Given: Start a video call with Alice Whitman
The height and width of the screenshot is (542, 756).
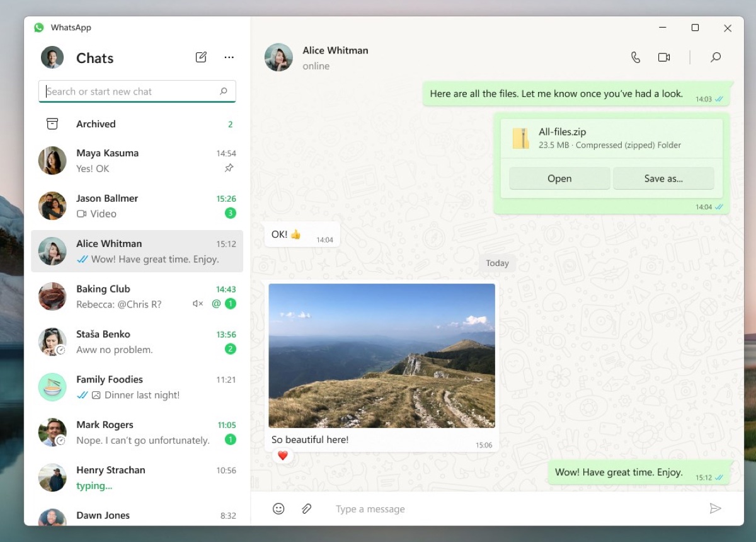Looking at the screenshot, I should (663, 57).
